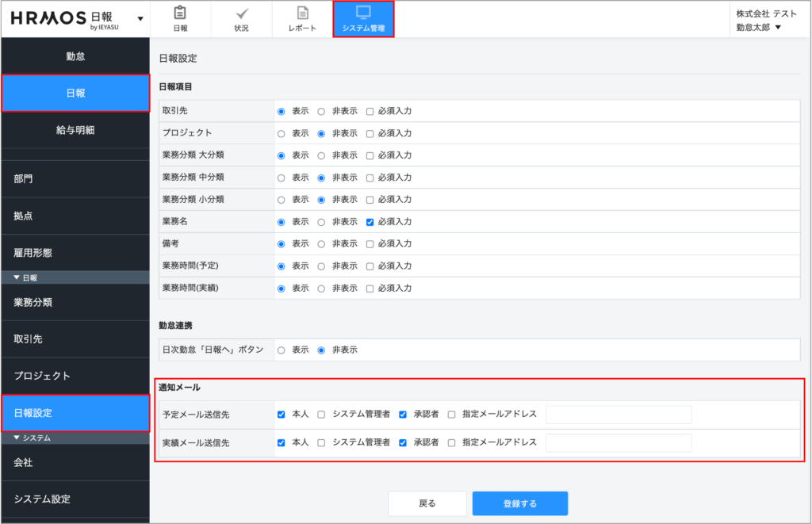
Task: Open the product switcher arrow beside HRMOS logo
Action: pyautogui.click(x=140, y=18)
